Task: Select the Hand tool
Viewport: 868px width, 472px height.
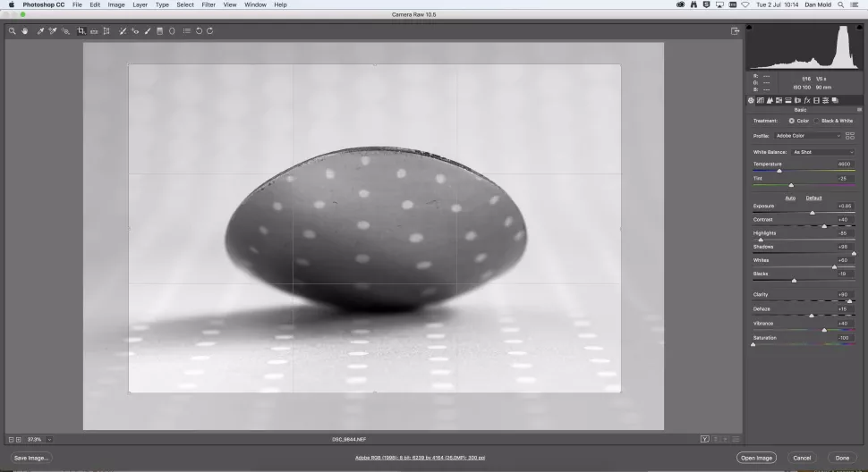Action: click(25, 31)
